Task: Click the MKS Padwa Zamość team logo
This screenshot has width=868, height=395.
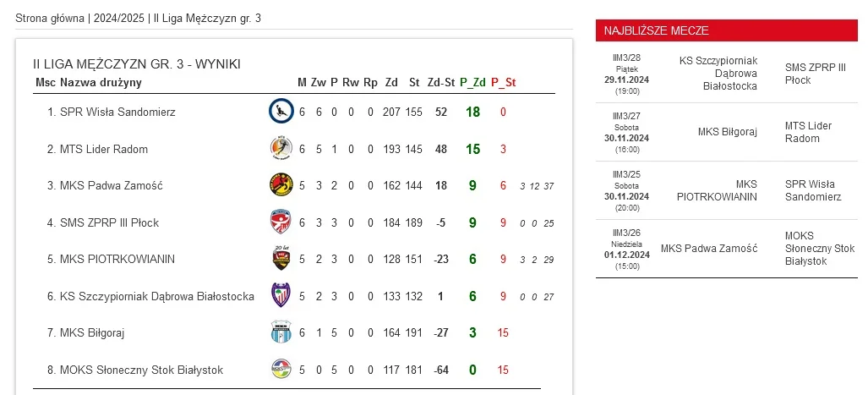Action: [x=281, y=185]
